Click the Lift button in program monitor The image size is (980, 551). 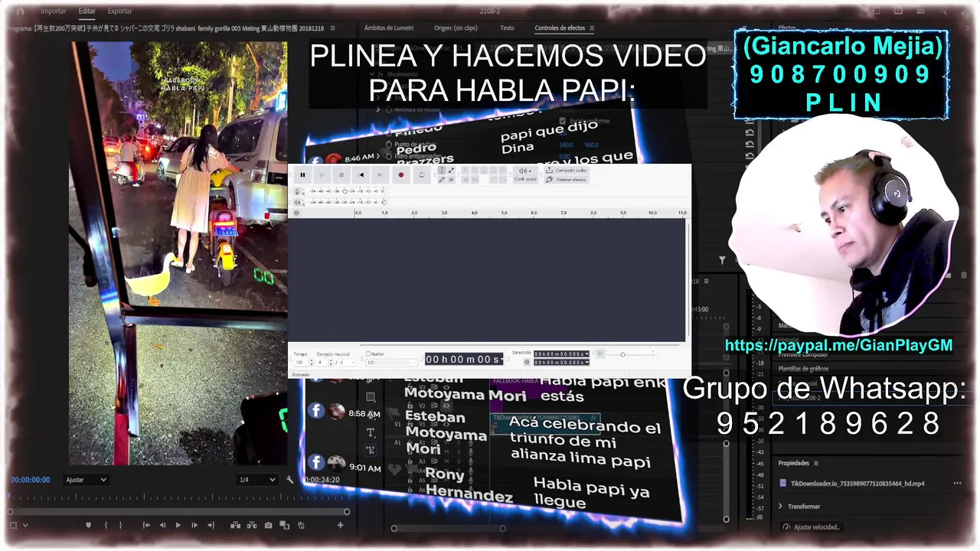tap(235, 525)
